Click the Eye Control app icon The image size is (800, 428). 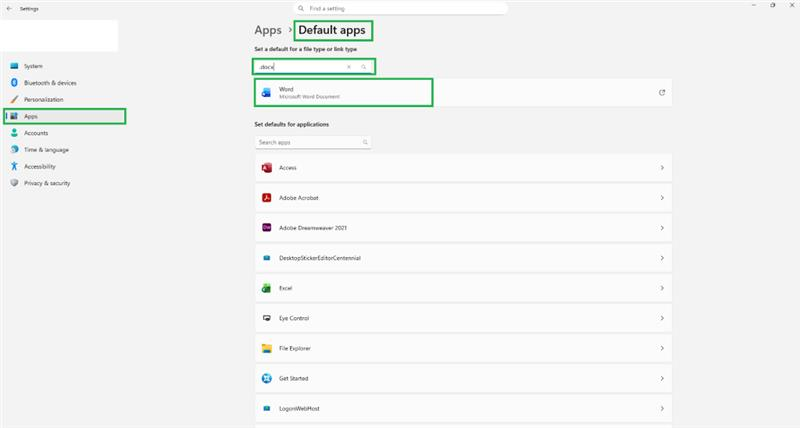point(266,318)
